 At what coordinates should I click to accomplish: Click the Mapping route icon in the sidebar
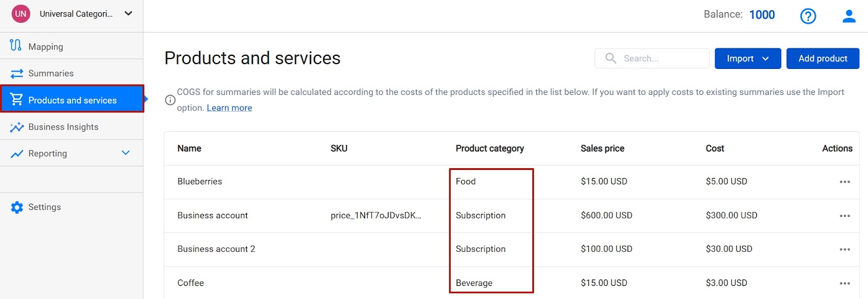pyautogui.click(x=16, y=46)
